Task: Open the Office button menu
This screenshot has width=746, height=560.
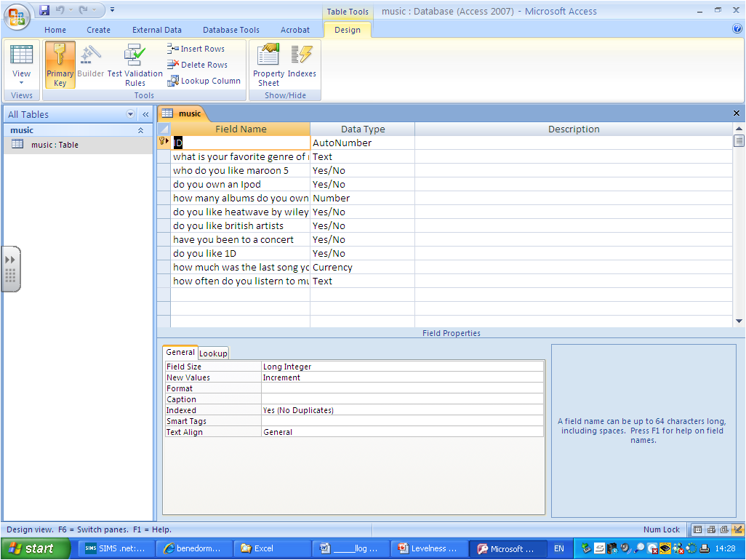Action: [16, 16]
